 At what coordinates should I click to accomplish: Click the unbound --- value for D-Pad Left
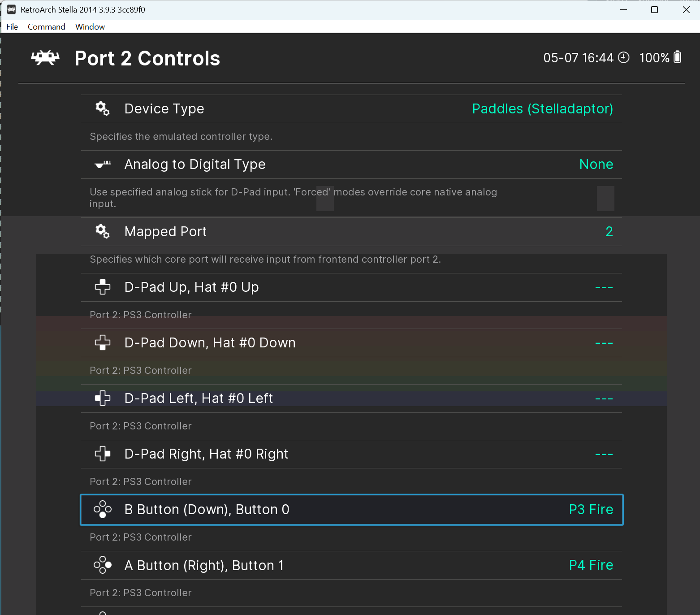click(604, 398)
